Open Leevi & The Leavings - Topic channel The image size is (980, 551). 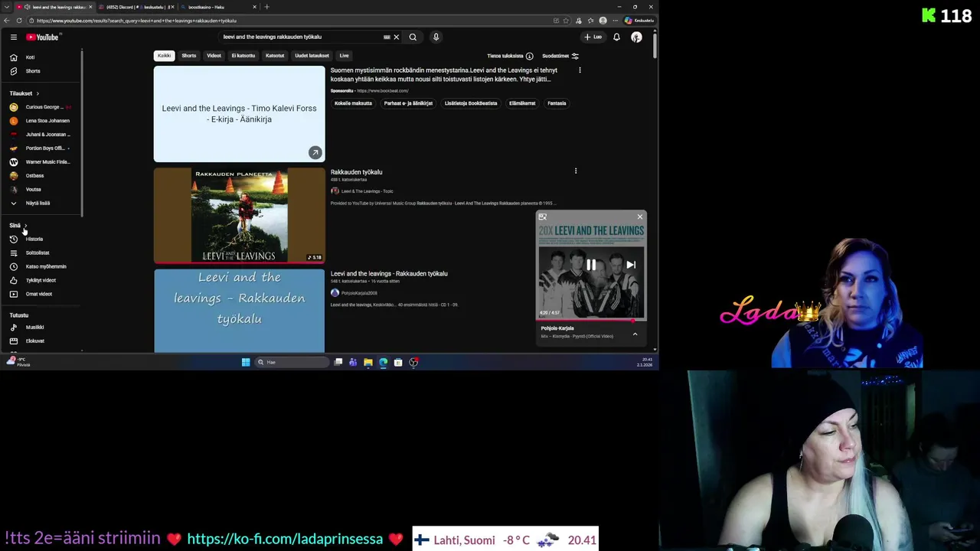[x=367, y=191]
